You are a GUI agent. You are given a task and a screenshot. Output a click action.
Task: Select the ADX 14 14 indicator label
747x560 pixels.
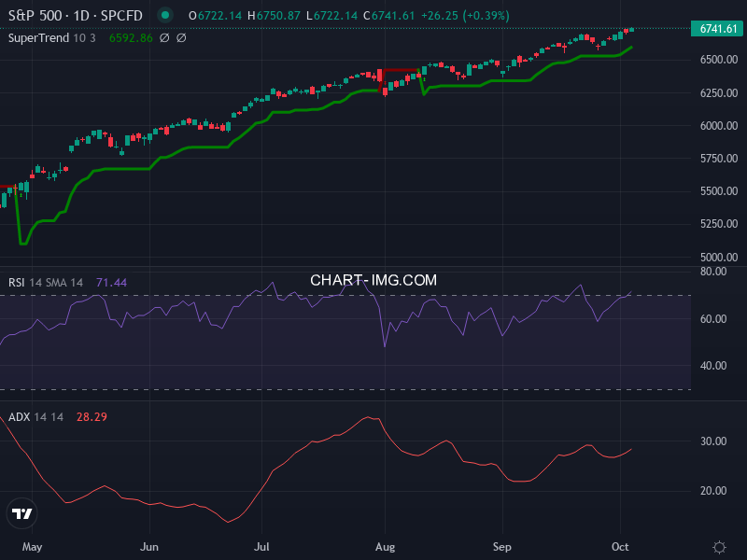click(x=35, y=416)
